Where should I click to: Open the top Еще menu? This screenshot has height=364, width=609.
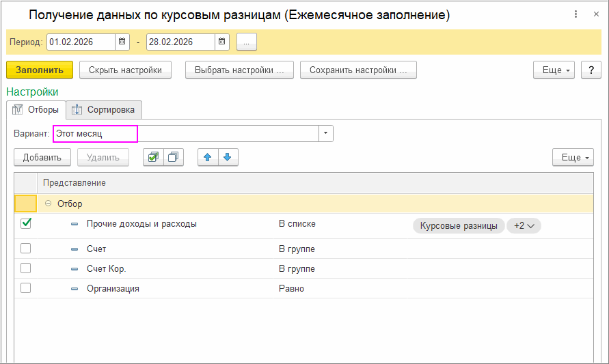[554, 70]
